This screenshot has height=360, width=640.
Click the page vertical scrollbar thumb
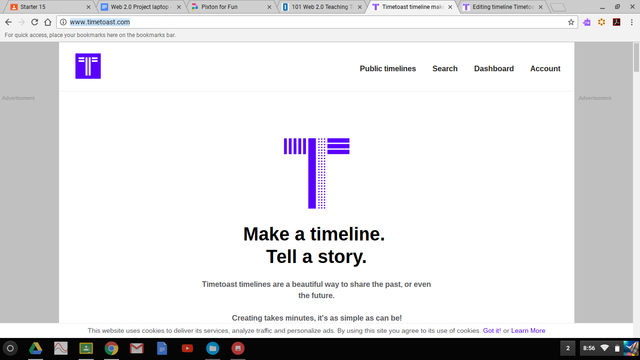636,57
